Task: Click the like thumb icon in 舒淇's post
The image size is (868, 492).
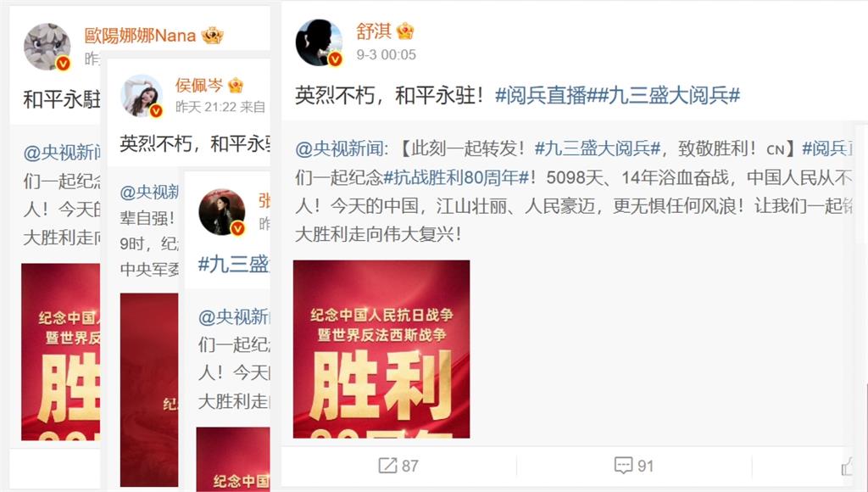Action: point(847,467)
